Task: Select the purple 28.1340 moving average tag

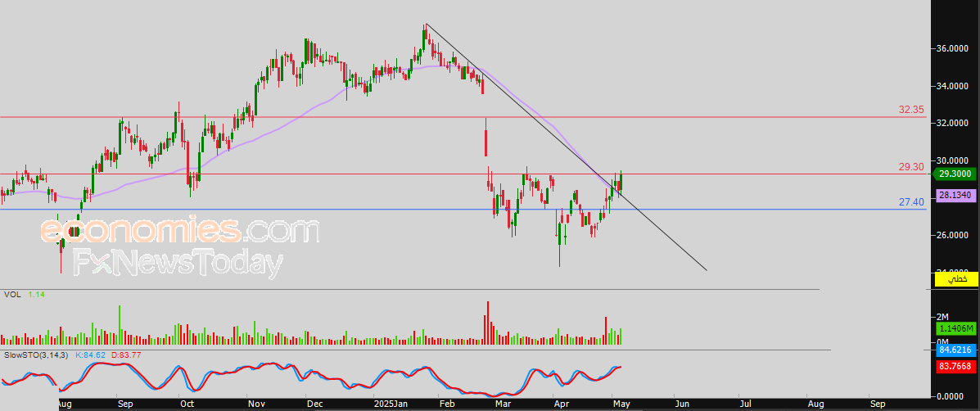Action: pyautogui.click(x=955, y=196)
